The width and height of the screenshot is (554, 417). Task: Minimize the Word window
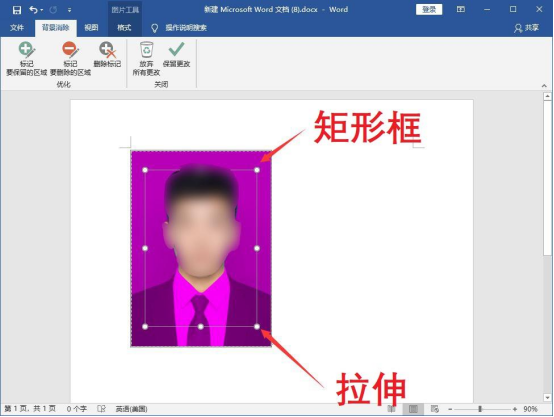487,10
